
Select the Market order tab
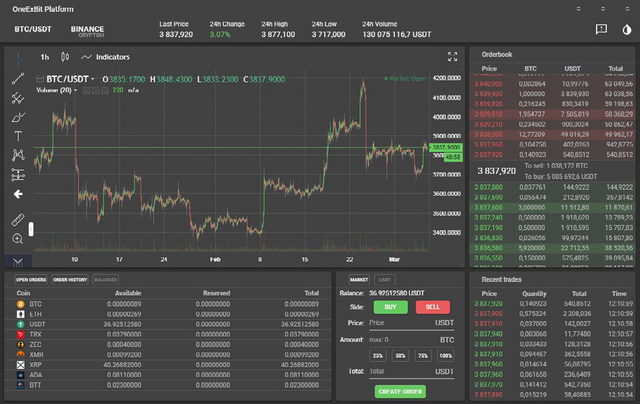(359, 280)
